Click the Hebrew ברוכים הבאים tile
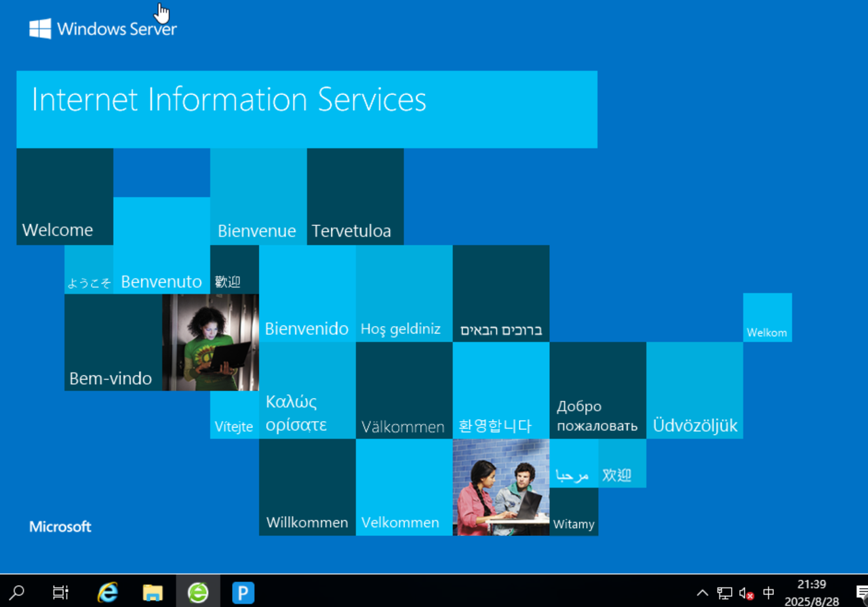The height and width of the screenshot is (607, 868). click(501, 294)
